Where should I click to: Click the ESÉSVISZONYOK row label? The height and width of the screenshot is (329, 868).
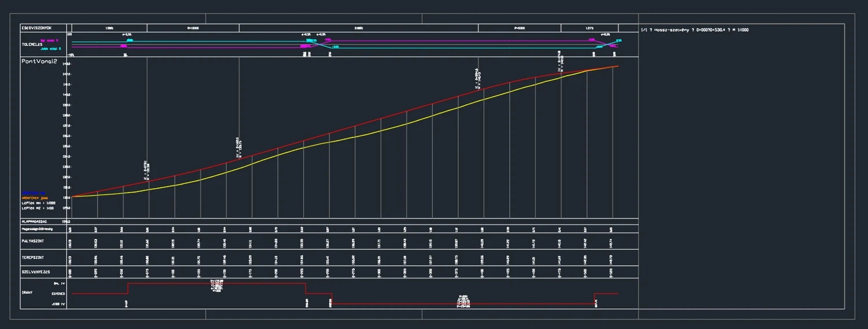pyautogui.click(x=36, y=28)
